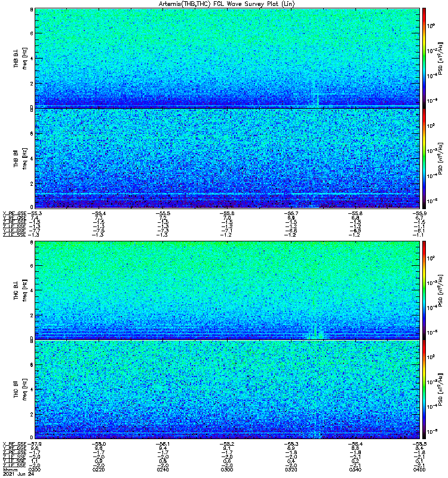Click the X_RE_GSE value '-58.1' under THC panels
This screenshot has height=478, width=448.
pyautogui.click(x=163, y=444)
